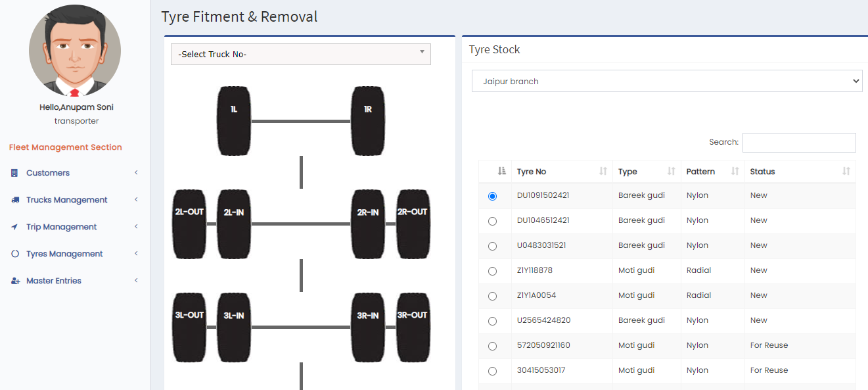Click the 2L-OUT tyre position
Viewport: 868px width, 390px height.
(x=189, y=224)
